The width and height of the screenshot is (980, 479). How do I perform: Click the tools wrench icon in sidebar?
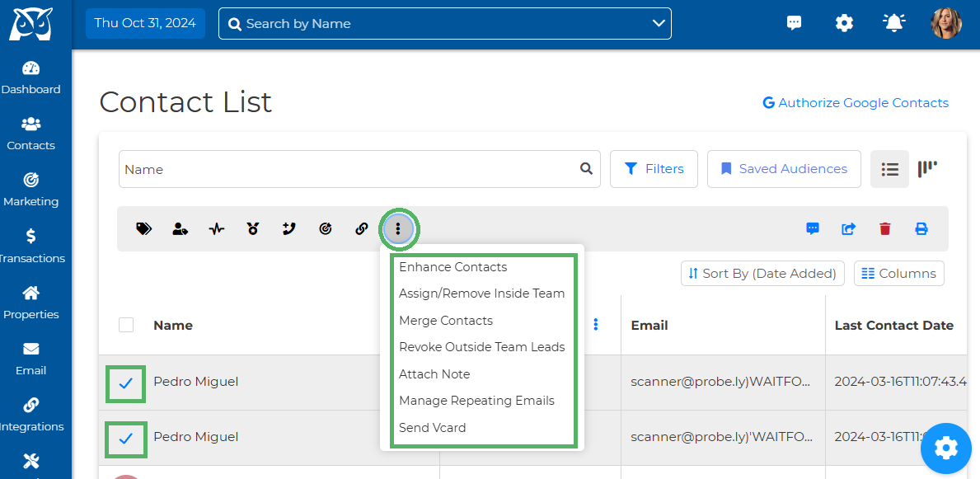pyautogui.click(x=30, y=462)
